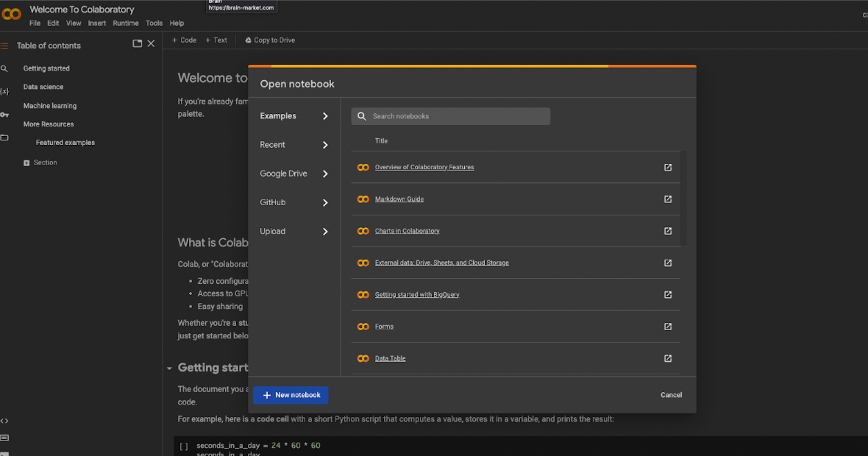The width and height of the screenshot is (868, 456).
Task: Open the Variables {x} sidebar icon
Action: pyautogui.click(x=4, y=91)
